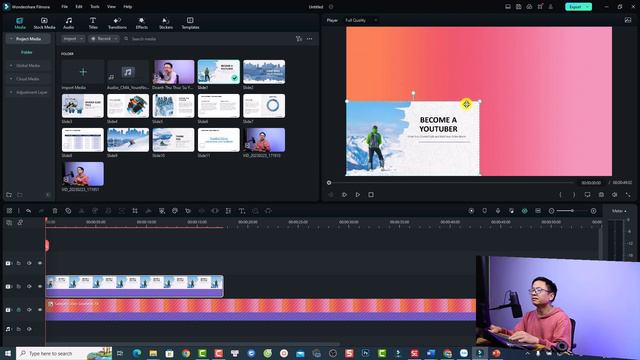Click the microphone voiceover icon
Image resolution: width=640 pixels, height=360 pixels.
pos(498,211)
